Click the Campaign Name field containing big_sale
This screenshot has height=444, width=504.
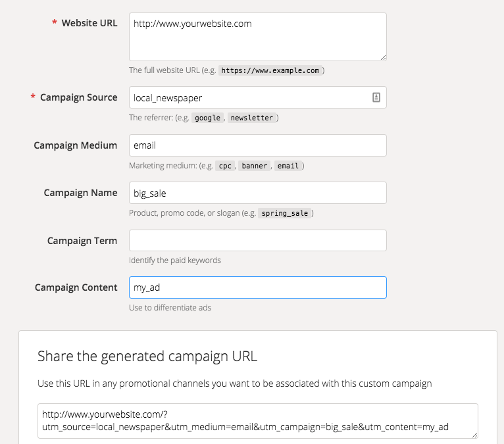tap(258, 193)
